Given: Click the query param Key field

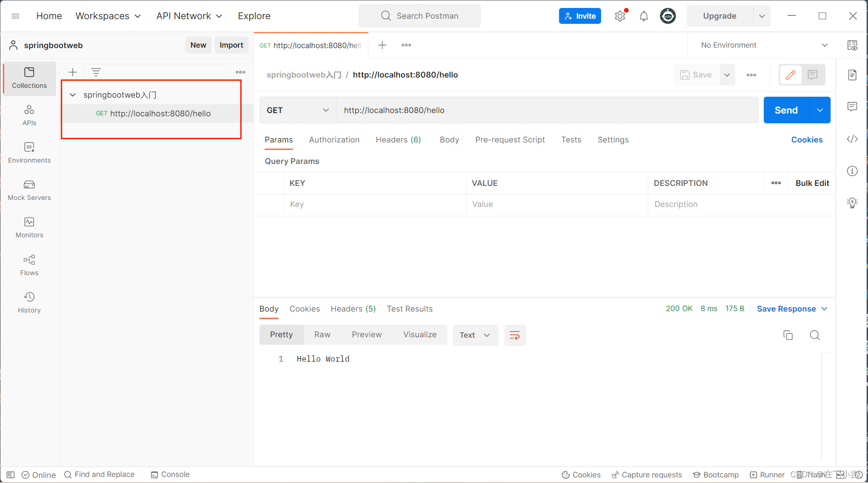Looking at the screenshot, I should (x=375, y=205).
